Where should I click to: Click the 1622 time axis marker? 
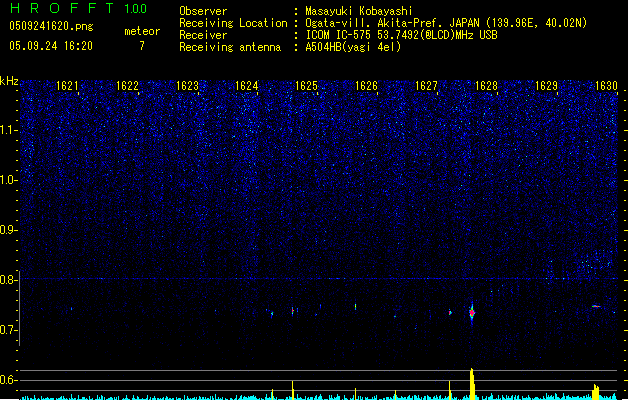(x=127, y=86)
